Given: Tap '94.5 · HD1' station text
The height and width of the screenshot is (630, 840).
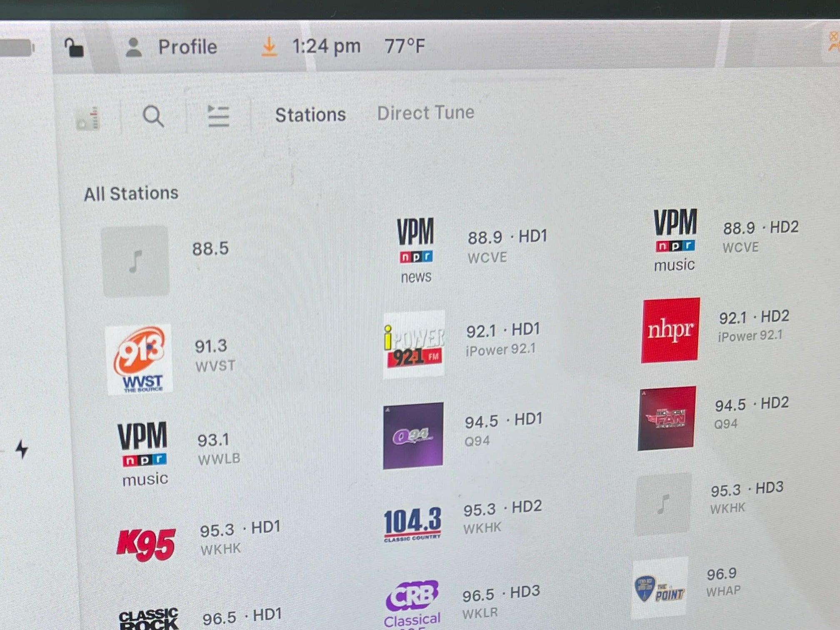Looking at the screenshot, I should 503,420.
